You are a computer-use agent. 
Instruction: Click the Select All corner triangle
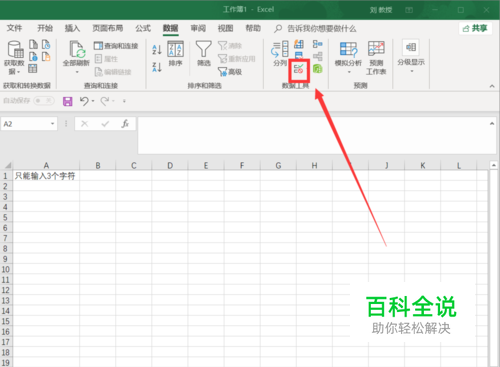[x=7, y=165]
